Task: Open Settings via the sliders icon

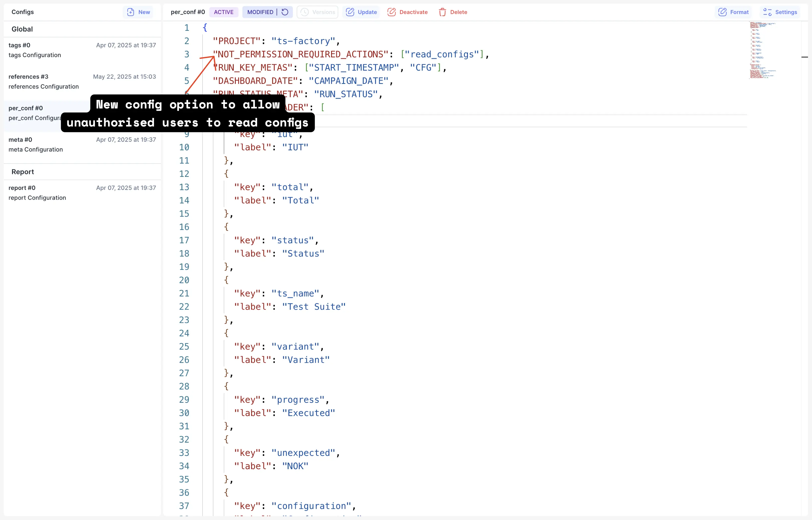Action: click(x=780, y=12)
